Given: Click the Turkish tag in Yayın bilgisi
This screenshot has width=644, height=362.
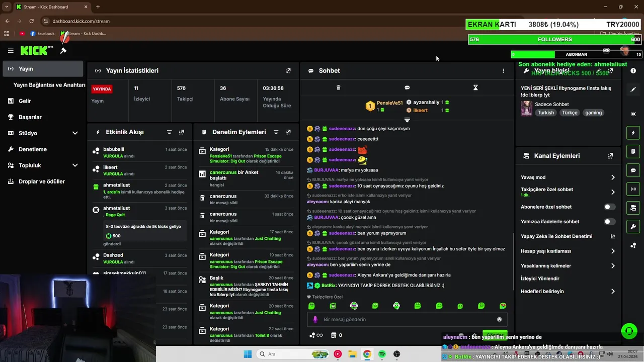Looking at the screenshot, I should point(545,113).
